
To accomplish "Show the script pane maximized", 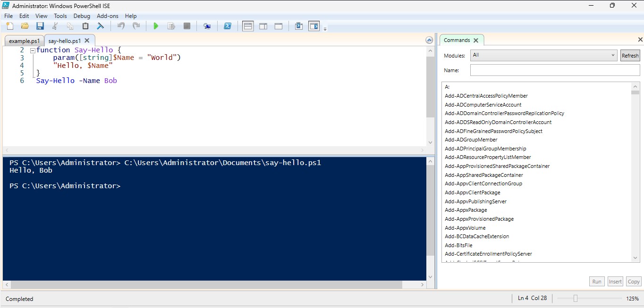I will (x=279, y=26).
